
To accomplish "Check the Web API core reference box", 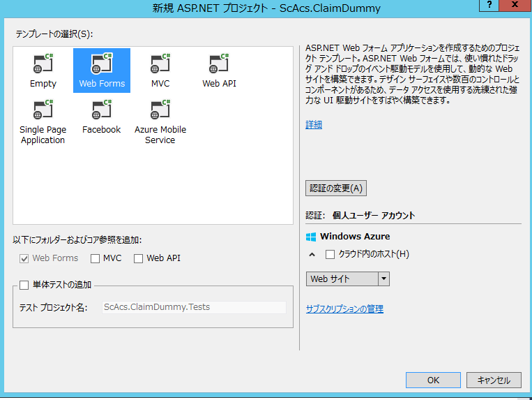I will [x=138, y=258].
